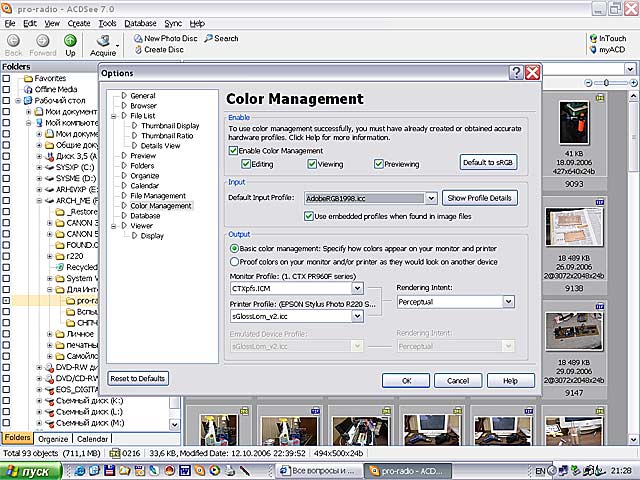The height and width of the screenshot is (480, 640).
Task: Click the Start (пуск) button
Action: click(31, 471)
